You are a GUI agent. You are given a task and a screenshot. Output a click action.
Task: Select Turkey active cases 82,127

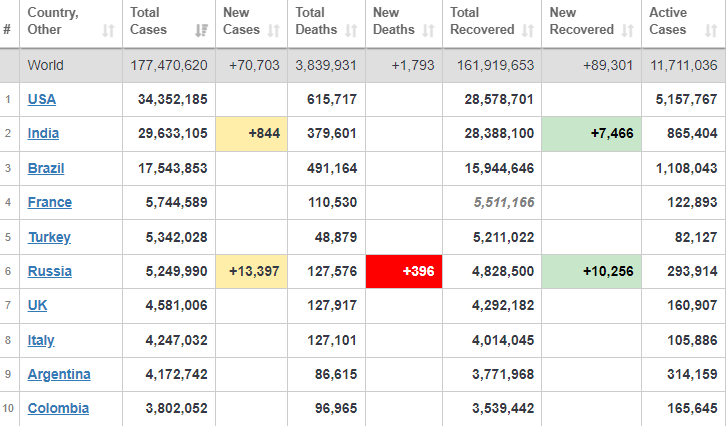tap(696, 237)
